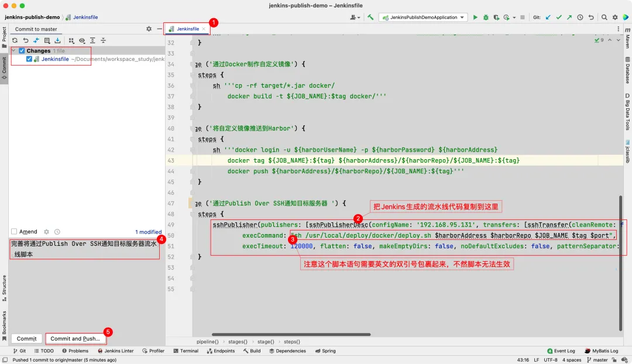Screen dimensions: 632x364
Task: Open the Spring tool window tab
Action: (x=325, y=351)
